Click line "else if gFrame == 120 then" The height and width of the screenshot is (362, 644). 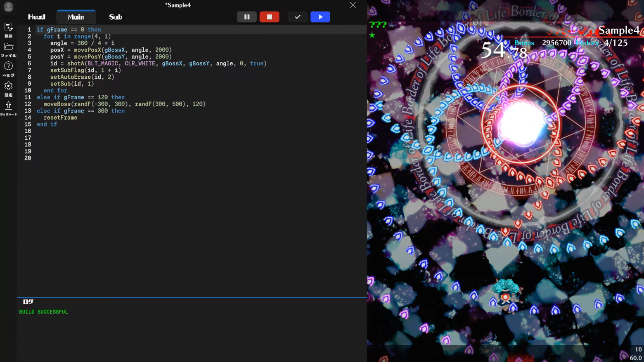pos(81,97)
